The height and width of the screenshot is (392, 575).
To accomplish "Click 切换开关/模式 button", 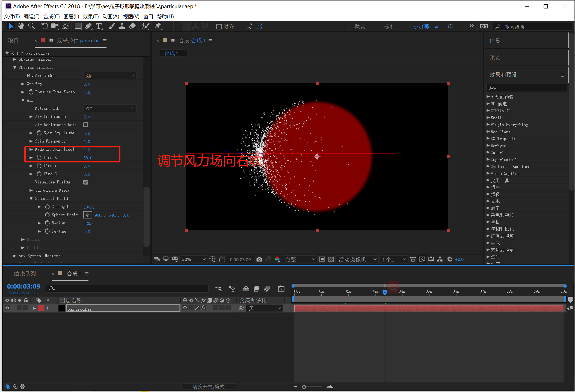I will pos(209,387).
